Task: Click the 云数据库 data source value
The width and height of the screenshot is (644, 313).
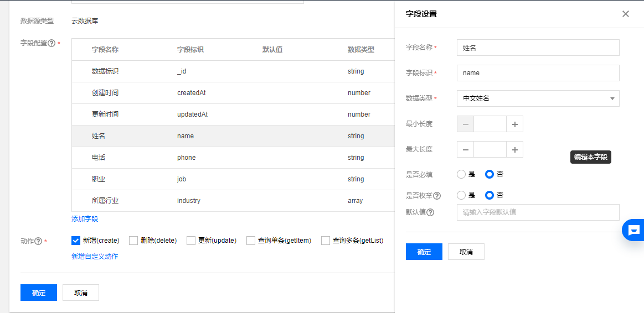Action: point(85,21)
